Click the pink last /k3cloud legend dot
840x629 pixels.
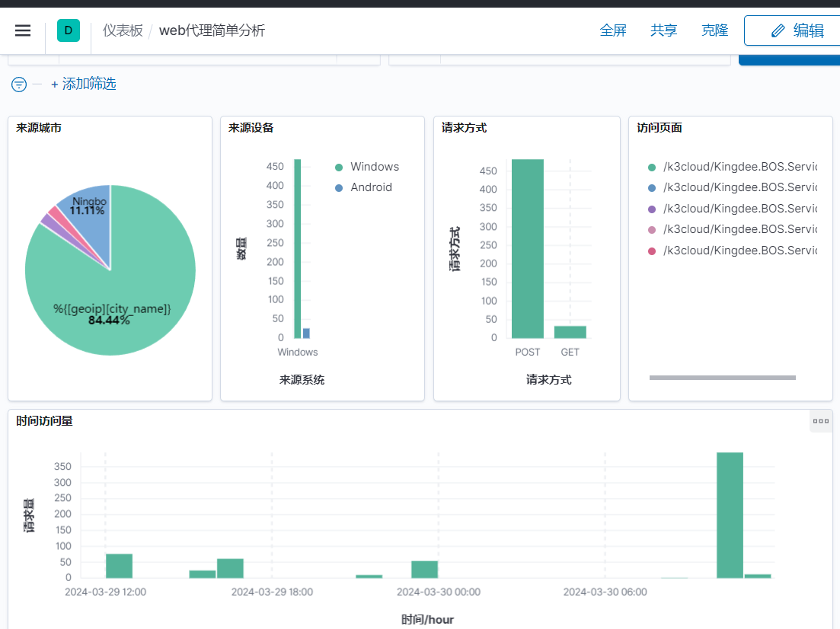click(x=651, y=251)
